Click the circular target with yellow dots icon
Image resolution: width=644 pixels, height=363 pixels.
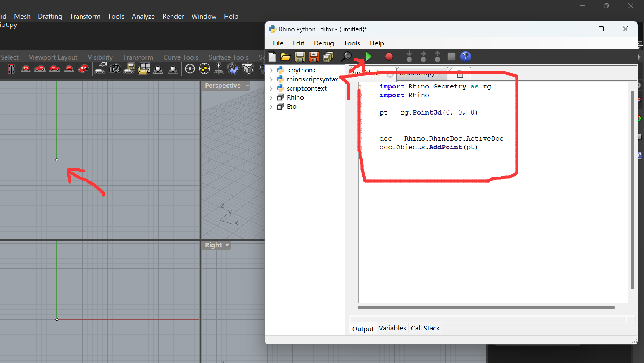(x=204, y=69)
